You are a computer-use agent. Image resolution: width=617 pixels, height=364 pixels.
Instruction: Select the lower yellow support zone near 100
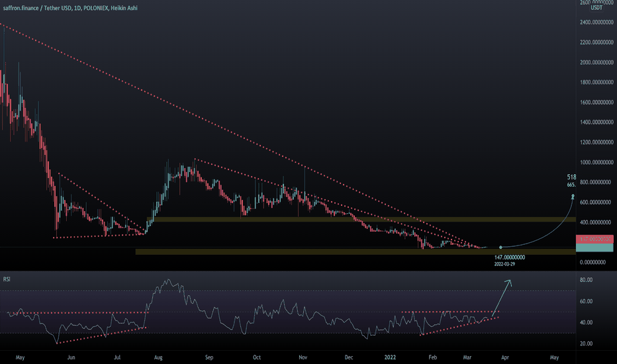pos(356,251)
